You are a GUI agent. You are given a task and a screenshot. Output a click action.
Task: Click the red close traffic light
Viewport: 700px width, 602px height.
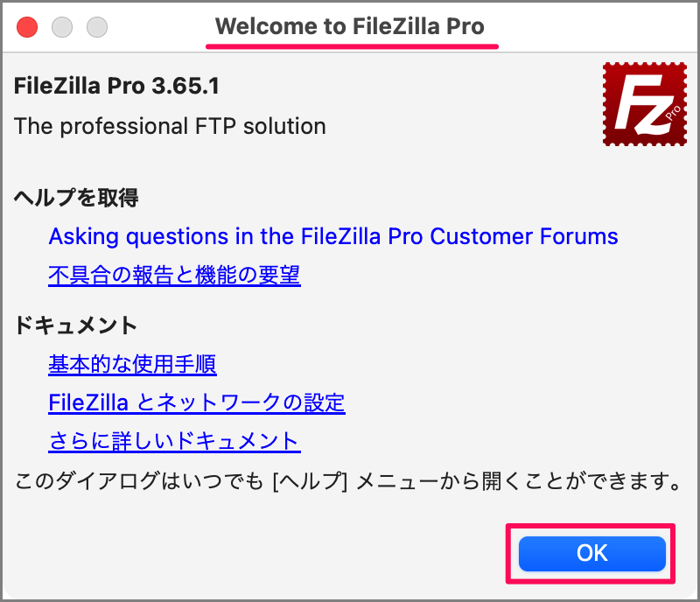[26, 27]
